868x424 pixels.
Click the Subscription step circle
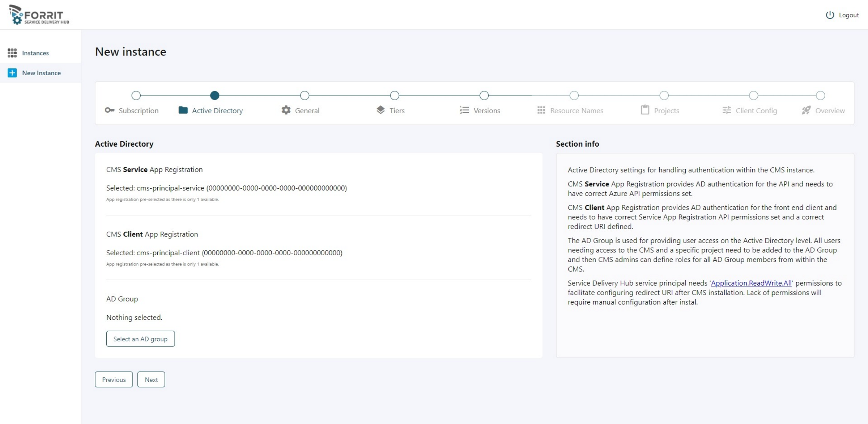click(x=136, y=96)
